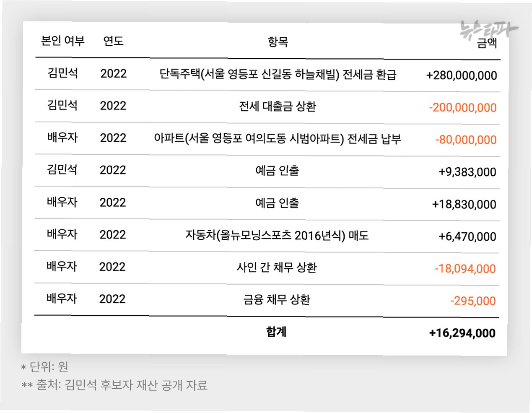Click '배우자' in the 자동차 매도 row
The height and width of the screenshot is (413, 532).
pyautogui.click(x=62, y=234)
